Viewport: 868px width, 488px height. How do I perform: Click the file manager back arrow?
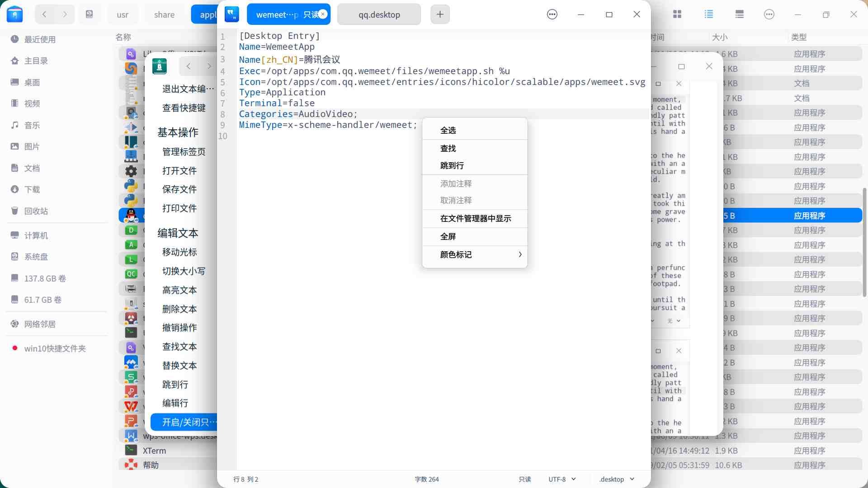pyautogui.click(x=44, y=14)
